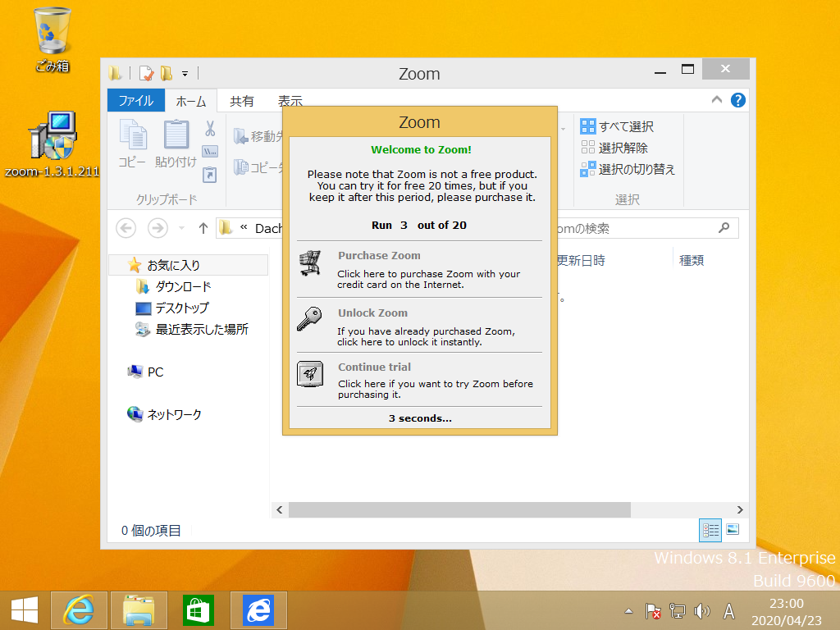
Task: Click the search magnifier icon
Action: (x=724, y=228)
